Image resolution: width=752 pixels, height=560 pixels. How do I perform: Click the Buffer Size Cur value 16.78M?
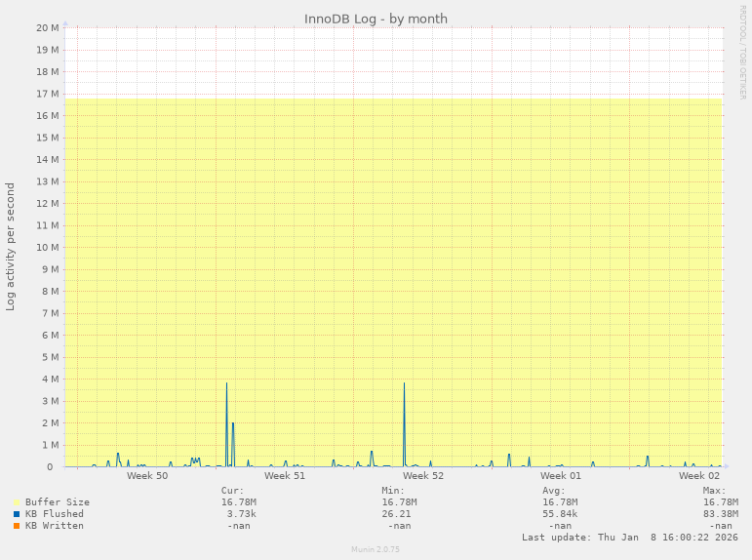[238, 501]
